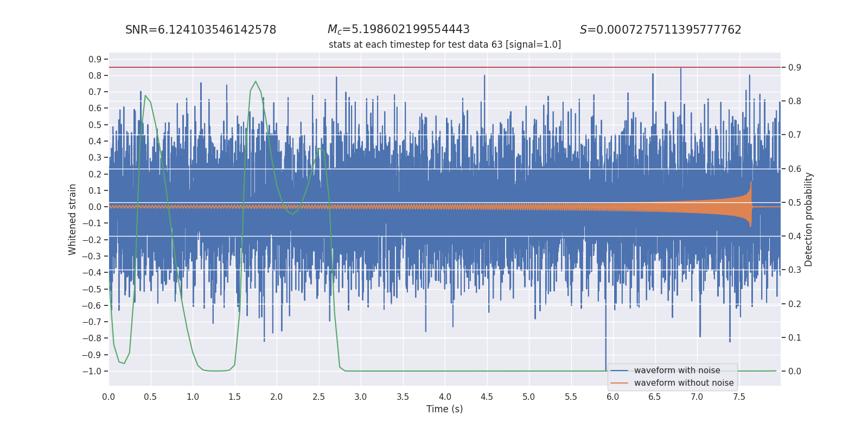868x434 pixels.
Task: Click the blue 'waveform with noise' legend line
Action: (620, 371)
